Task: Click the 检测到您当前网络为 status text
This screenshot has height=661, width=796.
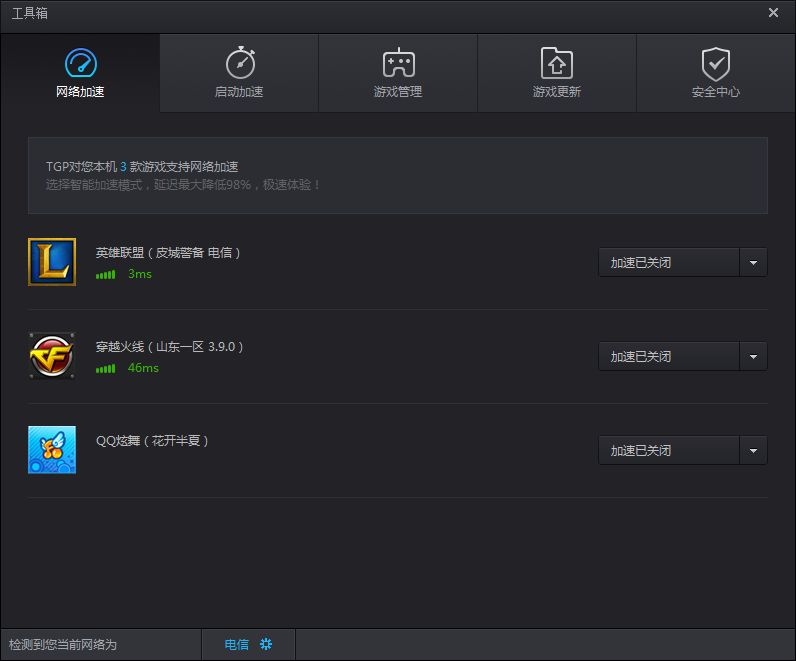Action: [63, 645]
